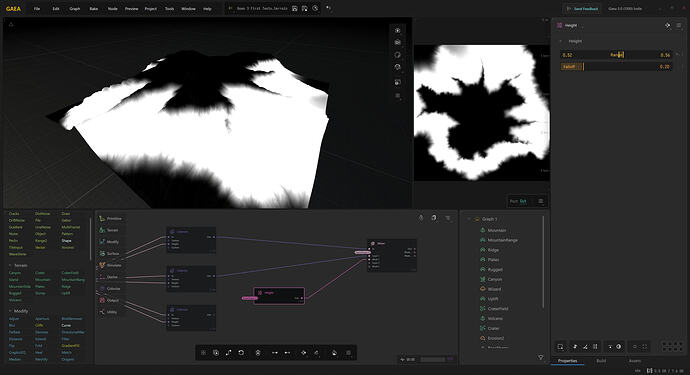Click the Range minimum value 0.32
690x375 pixels.
pyautogui.click(x=568, y=55)
